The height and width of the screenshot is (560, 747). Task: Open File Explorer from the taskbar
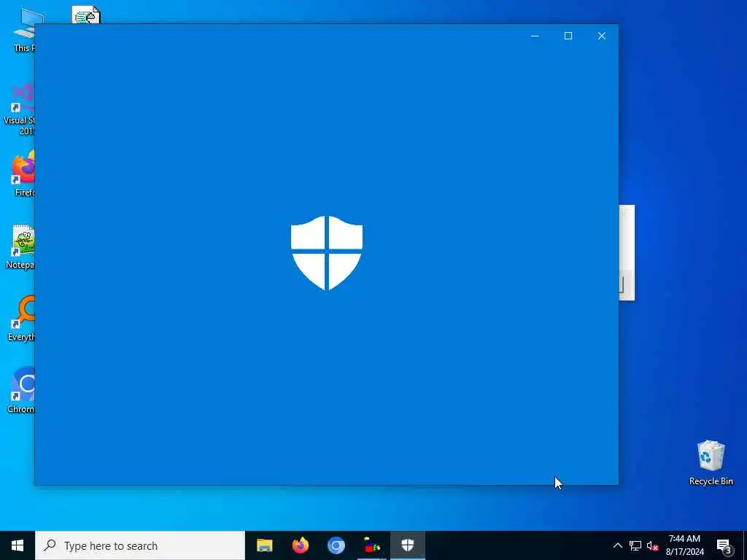(x=264, y=545)
